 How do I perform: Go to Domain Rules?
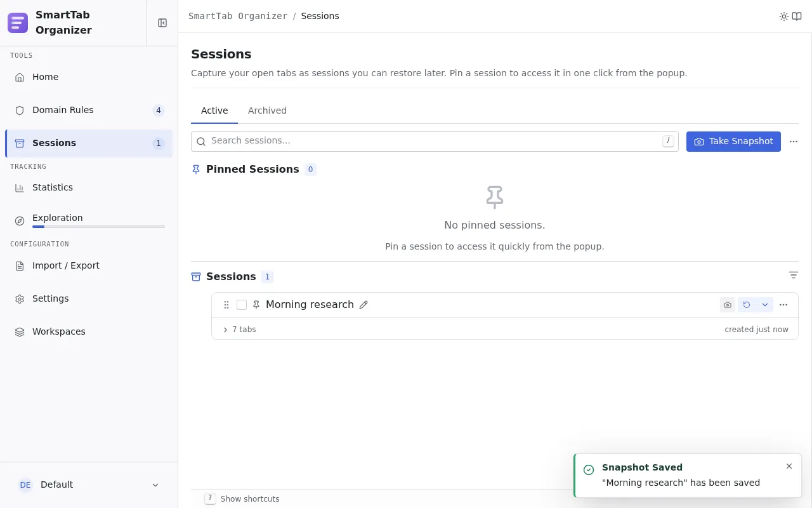(89, 110)
